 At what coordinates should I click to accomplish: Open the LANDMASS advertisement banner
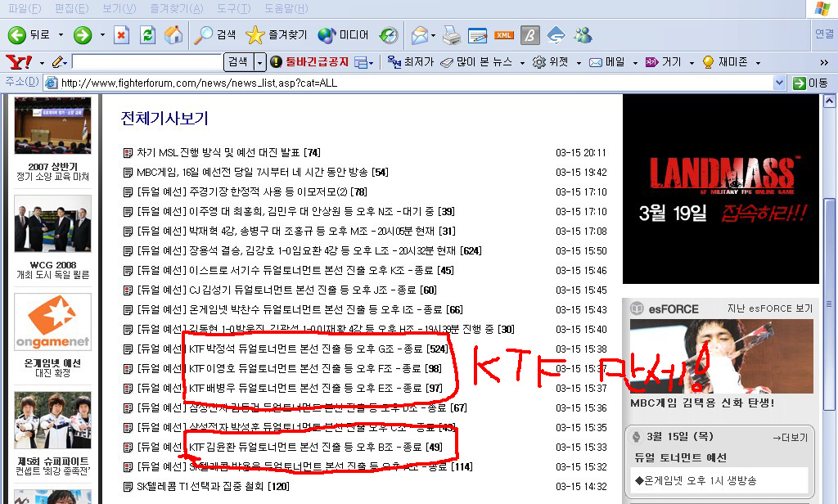pyautogui.click(x=720, y=189)
